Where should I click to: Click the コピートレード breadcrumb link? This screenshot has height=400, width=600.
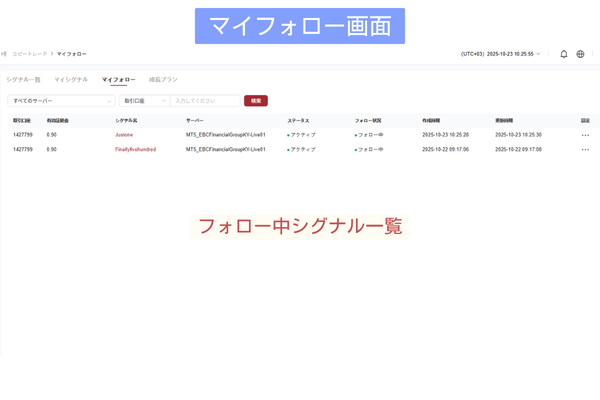[29, 54]
